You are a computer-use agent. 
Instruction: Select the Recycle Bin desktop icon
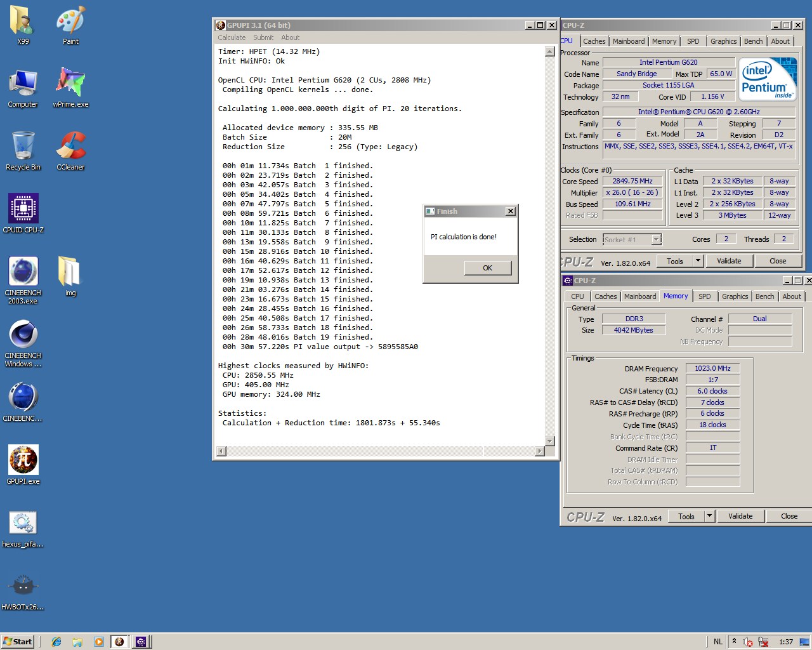[x=23, y=151]
